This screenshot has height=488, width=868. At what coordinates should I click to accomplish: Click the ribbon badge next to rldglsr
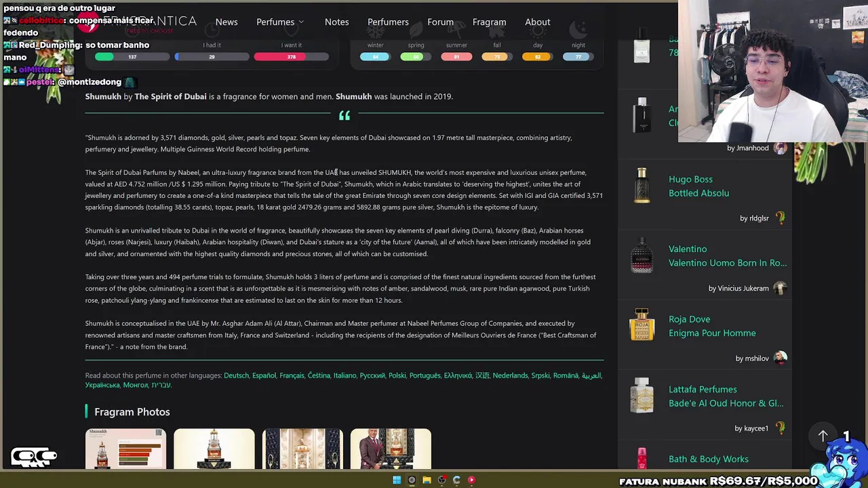pyautogui.click(x=781, y=218)
